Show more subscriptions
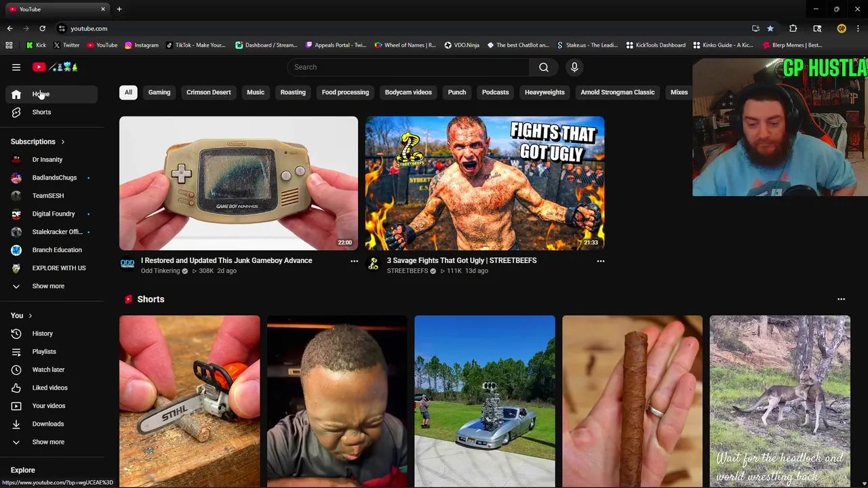The height and width of the screenshot is (488, 868). pyautogui.click(x=52, y=286)
